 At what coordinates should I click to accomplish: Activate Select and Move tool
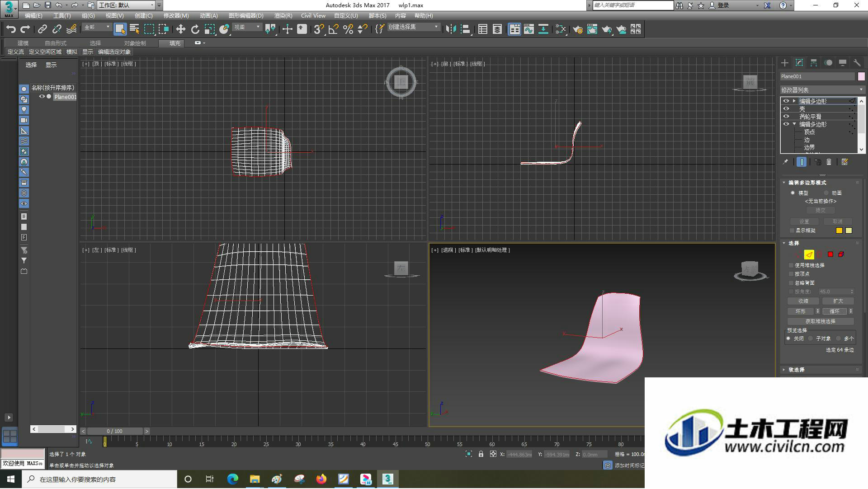(x=180, y=29)
